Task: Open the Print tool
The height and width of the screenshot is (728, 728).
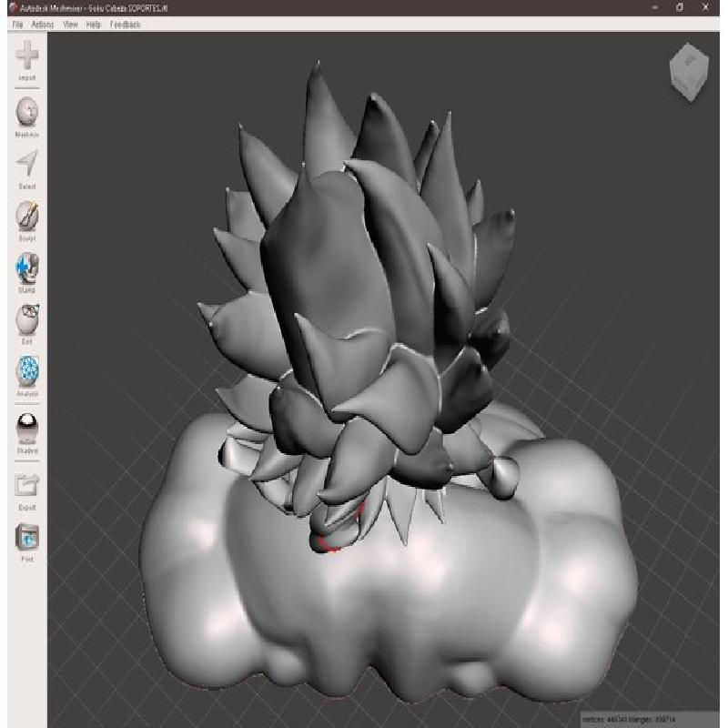Action: click(x=27, y=542)
